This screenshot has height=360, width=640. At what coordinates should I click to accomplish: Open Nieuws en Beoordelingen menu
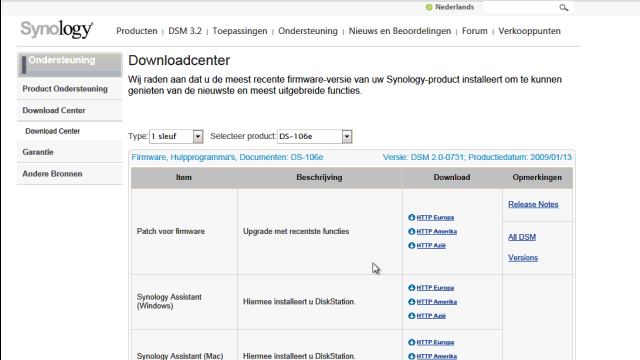point(400,31)
